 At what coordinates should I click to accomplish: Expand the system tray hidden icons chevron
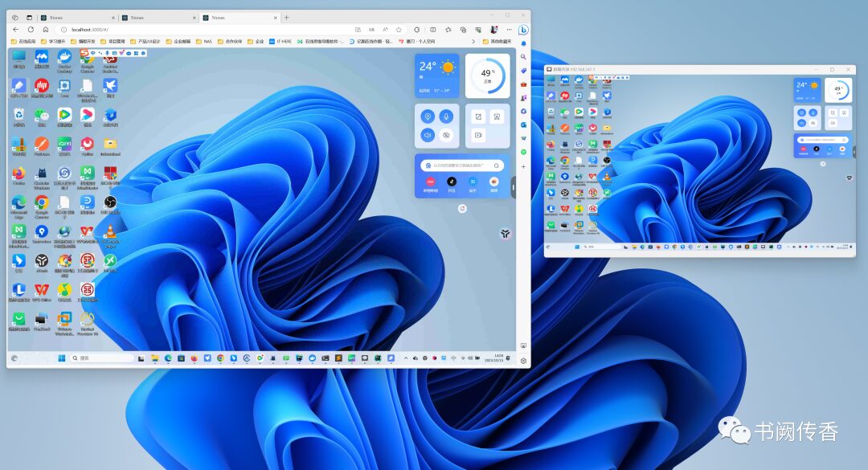click(x=406, y=358)
